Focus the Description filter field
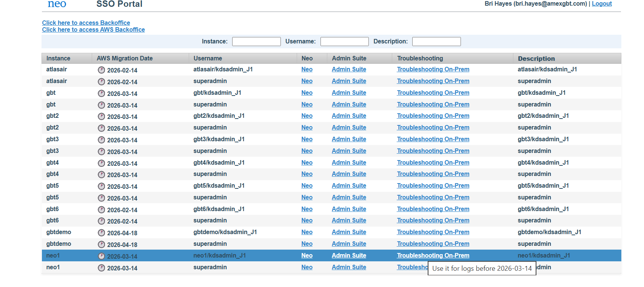The image size is (644, 287). [436, 42]
